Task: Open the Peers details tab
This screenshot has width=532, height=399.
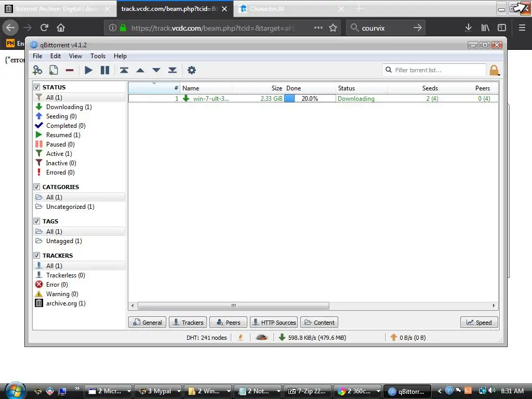Action: pyautogui.click(x=229, y=322)
